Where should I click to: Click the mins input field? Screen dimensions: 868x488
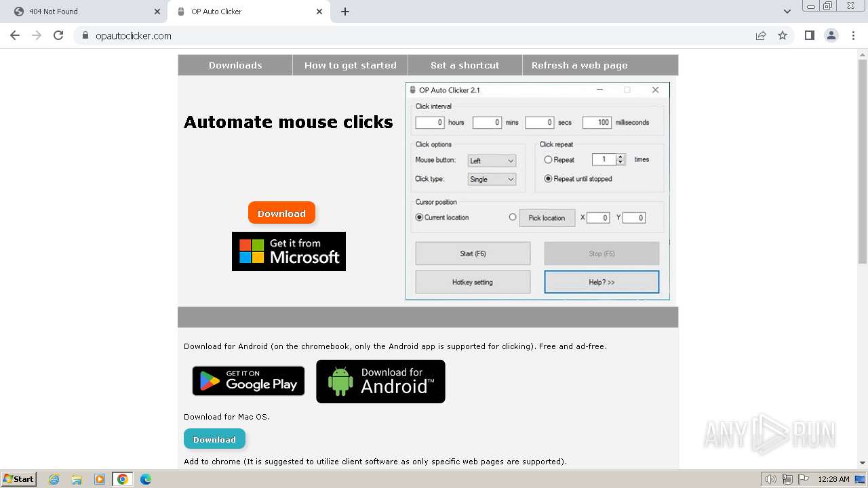point(487,123)
